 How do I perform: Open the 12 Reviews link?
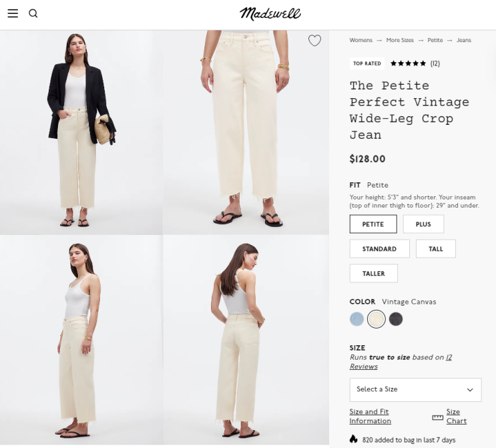pos(401,362)
